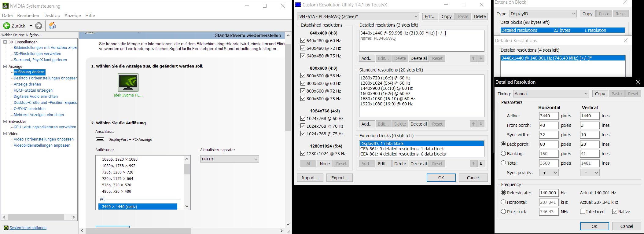Uncheck 640x480 @ 60 Hz established resolution
This screenshot has height=234, width=644.
click(x=303, y=41)
